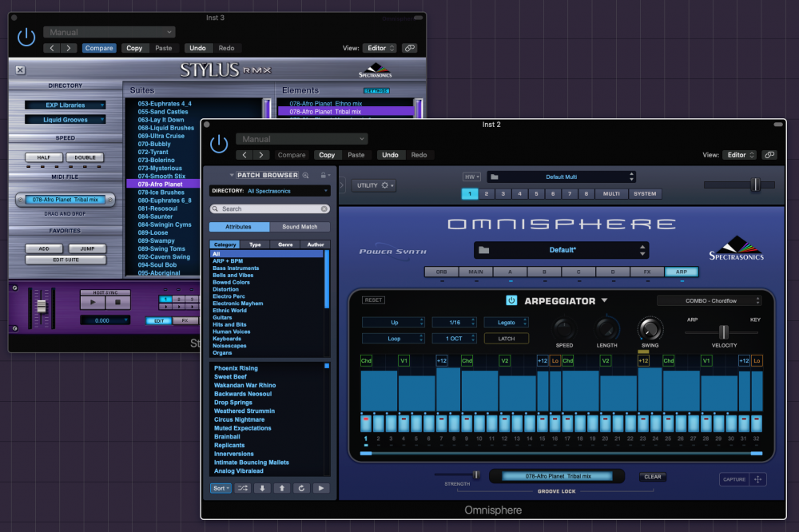
Task: Open the Manual preset dropdown in Inst 2
Action: [x=302, y=139]
